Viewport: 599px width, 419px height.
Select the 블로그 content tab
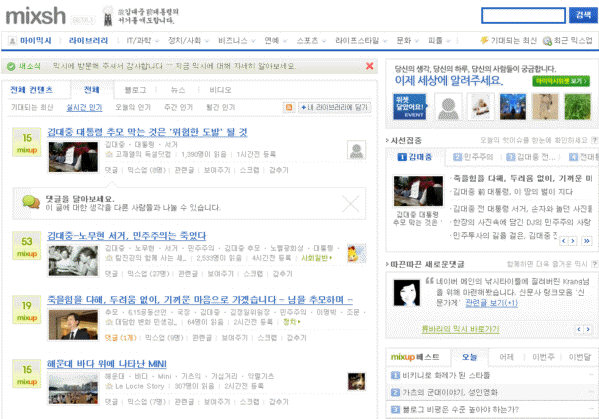click(136, 90)
